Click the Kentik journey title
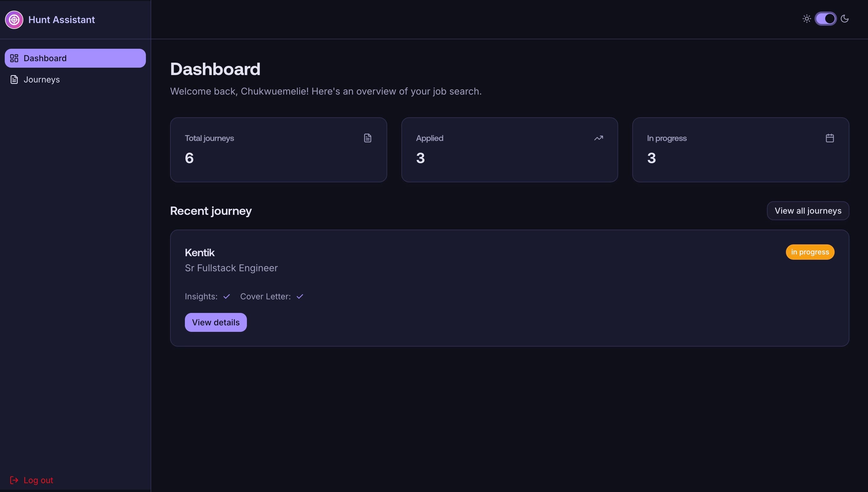Screen dimensions: 868x492 [199, 252]
